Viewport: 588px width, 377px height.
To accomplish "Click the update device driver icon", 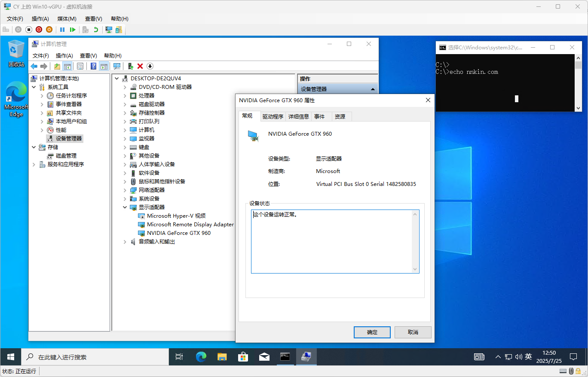I will point(130,66).
